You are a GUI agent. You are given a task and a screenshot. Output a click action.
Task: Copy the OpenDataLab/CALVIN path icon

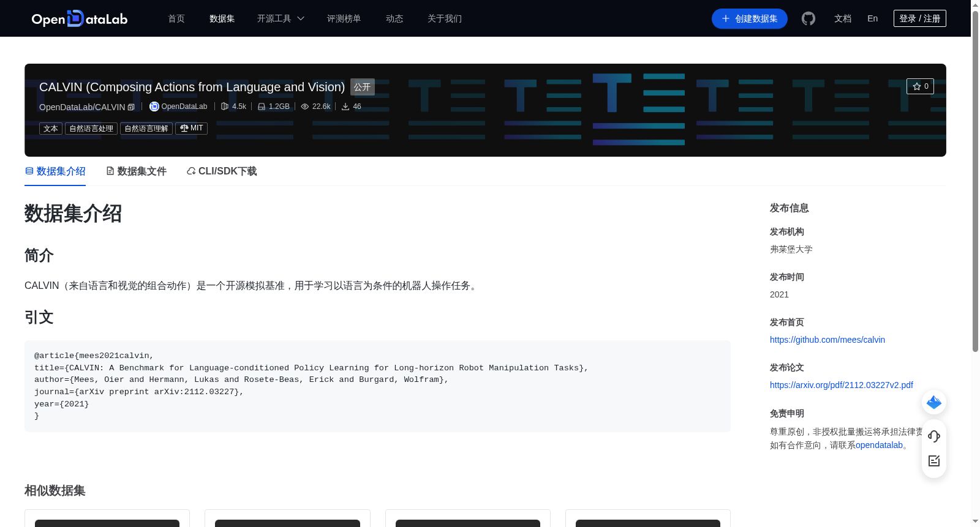coord(131,107)
